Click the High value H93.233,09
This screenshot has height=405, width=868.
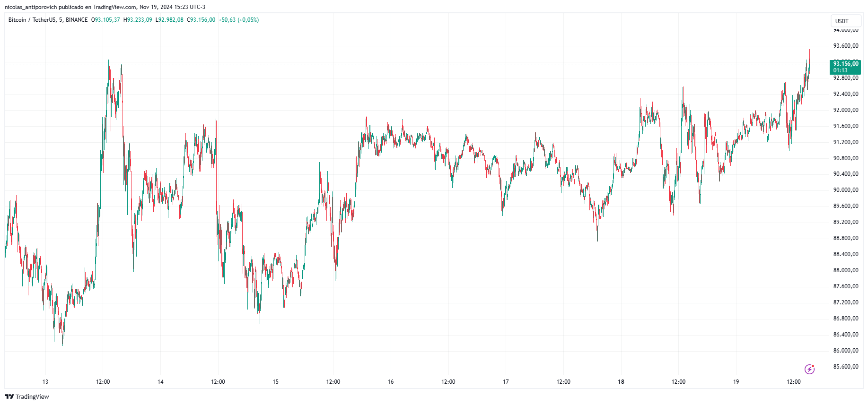pyautogui.click(x=138, y=20)
